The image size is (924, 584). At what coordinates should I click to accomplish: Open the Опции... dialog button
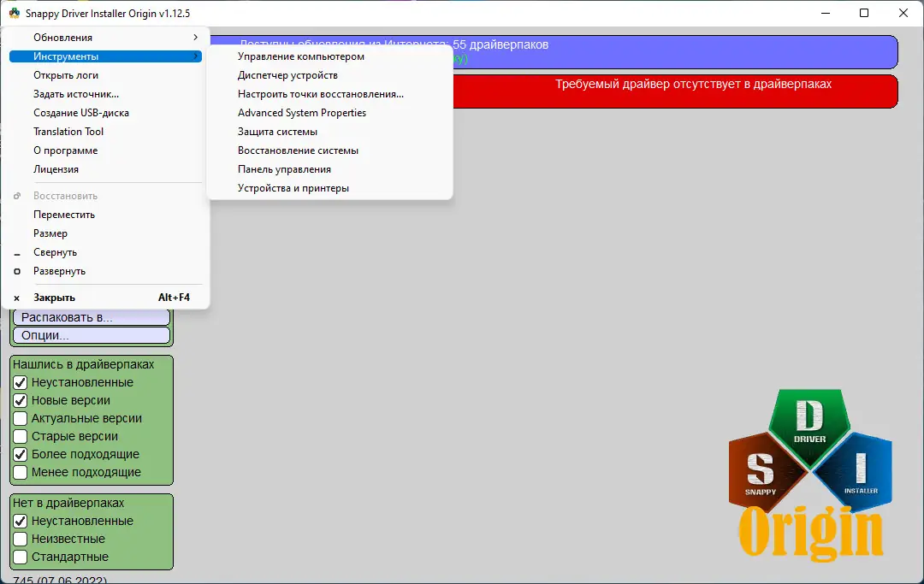point(90,335)
